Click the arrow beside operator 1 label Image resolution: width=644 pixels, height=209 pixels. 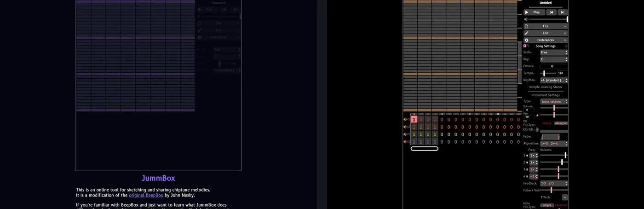(527, 156)
